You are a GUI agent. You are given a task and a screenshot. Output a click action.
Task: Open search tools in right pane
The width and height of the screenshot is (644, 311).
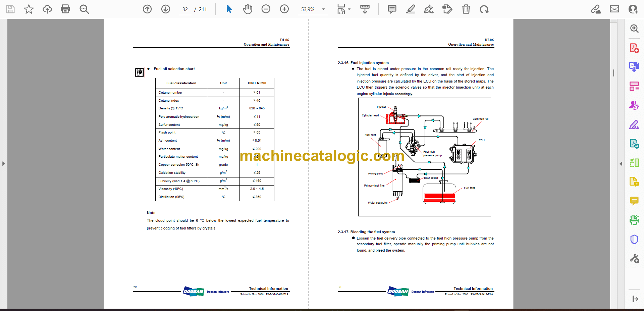[x=634, y=29]
